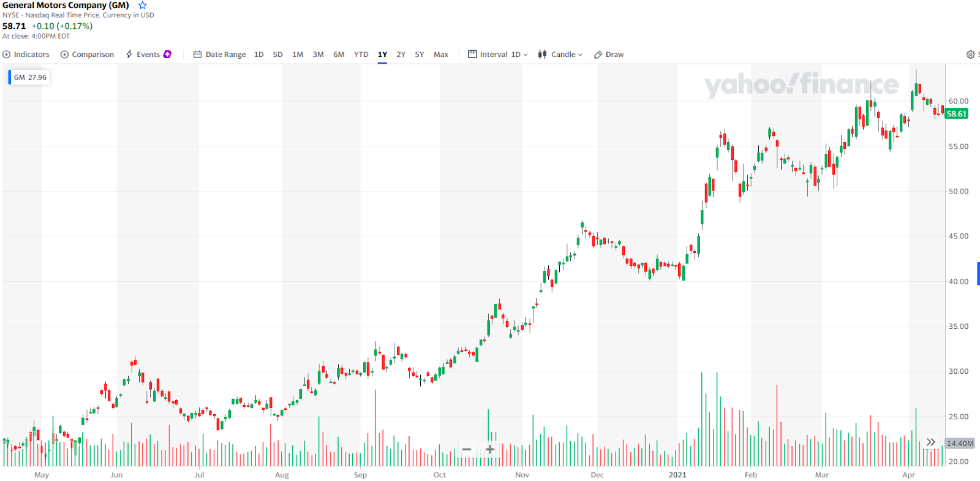Image resolution: width=980 pixels, height=481 pixels.
Task: Click the 30.00 price axis label
Action: 959,371
